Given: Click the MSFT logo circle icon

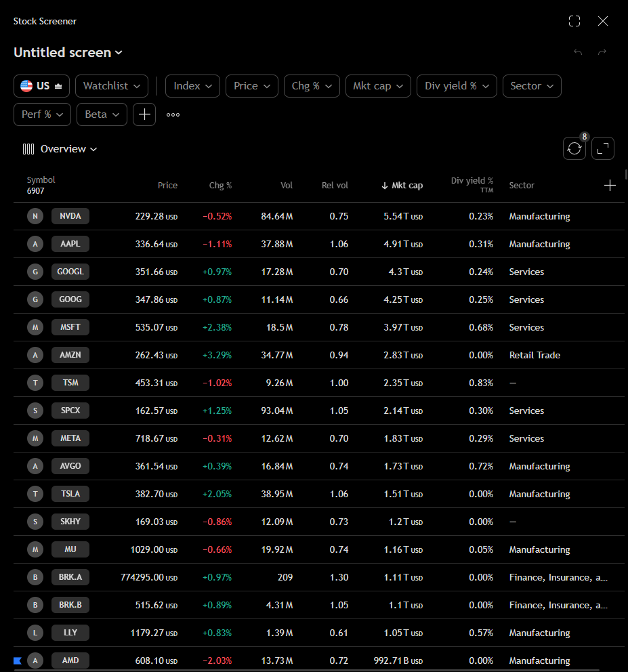Looking at the screenshot, I should (35, 327).
